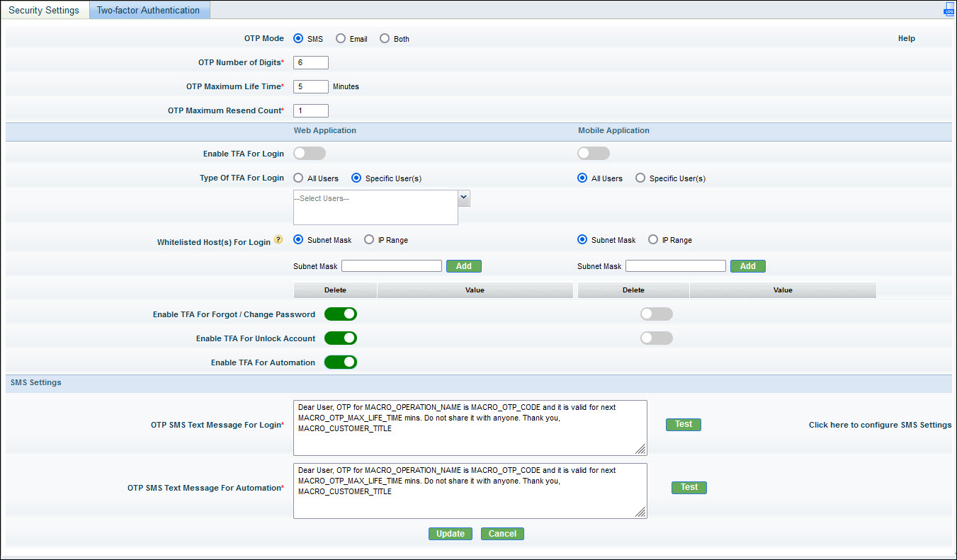Click the log icon in top-right corner
957x560 pixels.
948,10
